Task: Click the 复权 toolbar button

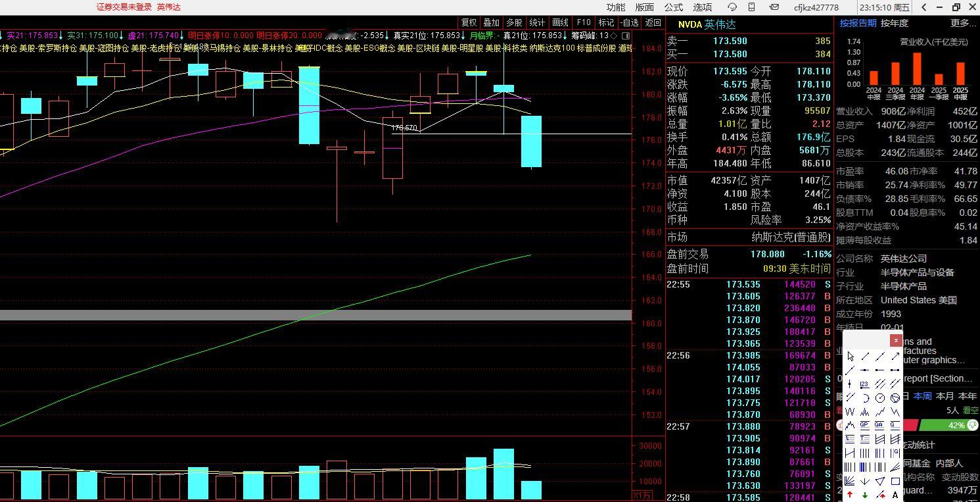Action: pos(469,22)
